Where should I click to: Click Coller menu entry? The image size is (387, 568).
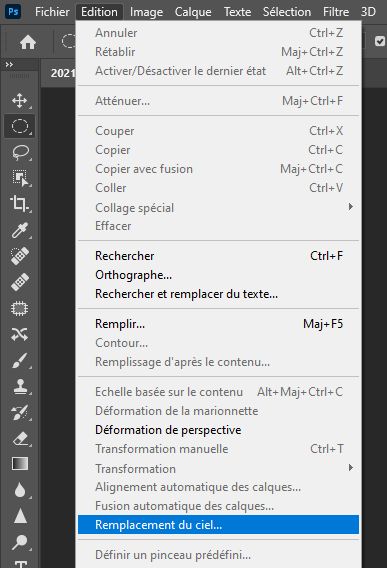[219, 188]
